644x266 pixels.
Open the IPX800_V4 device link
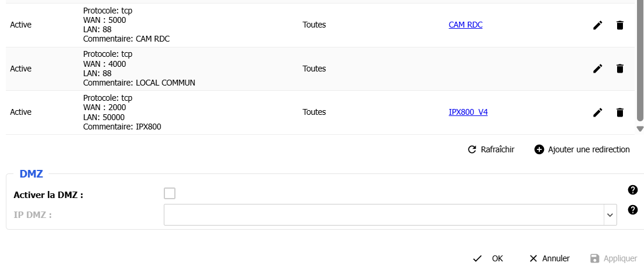[x=468, y=112]
